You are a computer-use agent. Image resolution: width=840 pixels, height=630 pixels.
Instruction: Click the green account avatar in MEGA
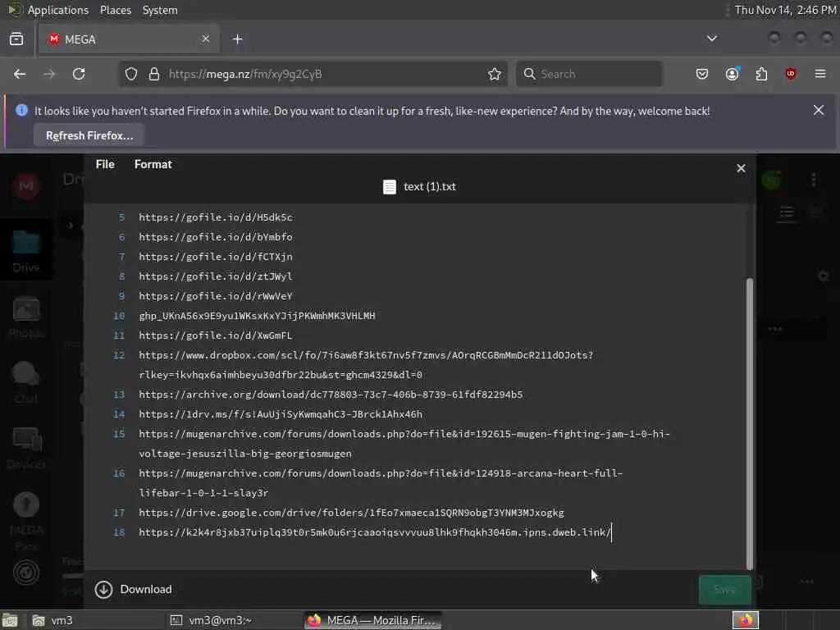pyautogui.click(x=771, y=180)
